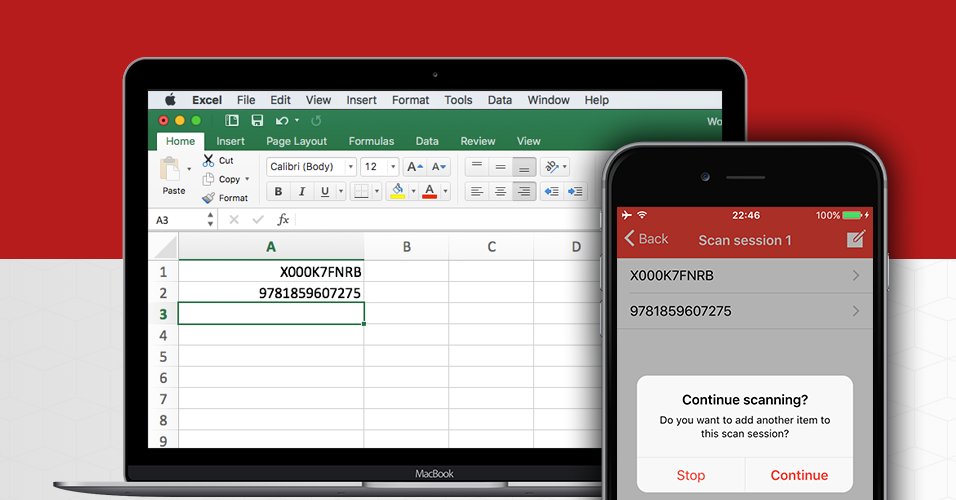Tap Back on the phone app
956x500 pixels.
(x=646, y=238)
